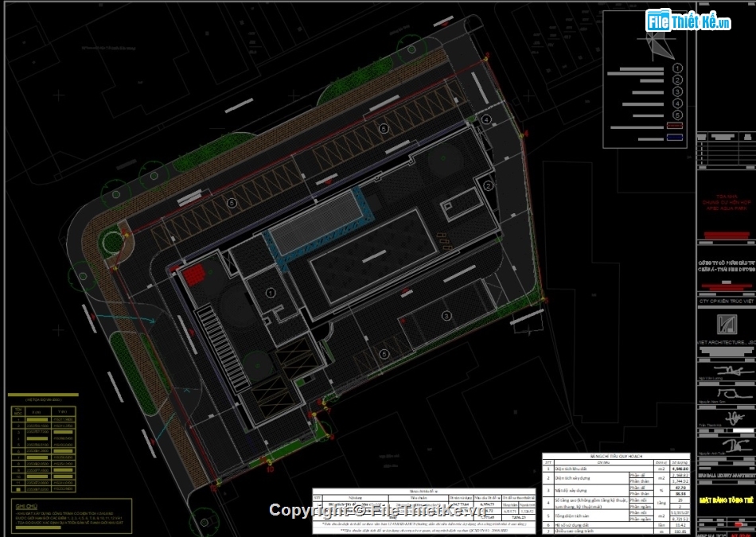Click legend circle number 1
The height and width of the screenshot is (537, 756).
pyautogui.click(x=677, y=68)
